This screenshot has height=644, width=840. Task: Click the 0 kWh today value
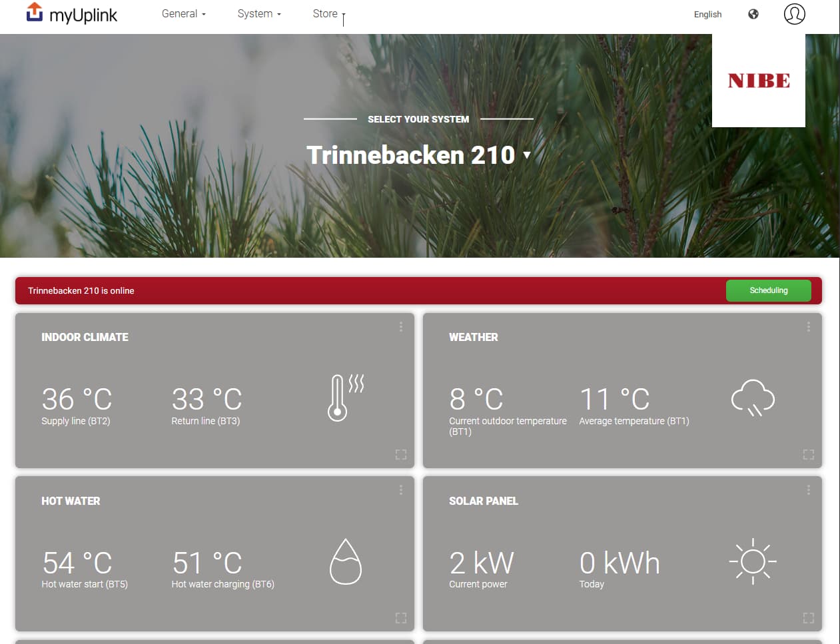click(620, 563)
